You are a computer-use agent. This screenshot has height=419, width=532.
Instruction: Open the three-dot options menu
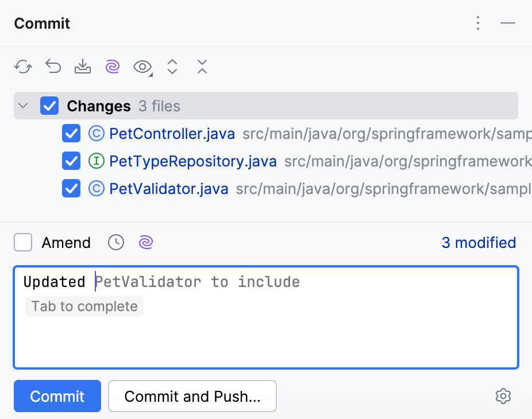[x=478, y=23]
